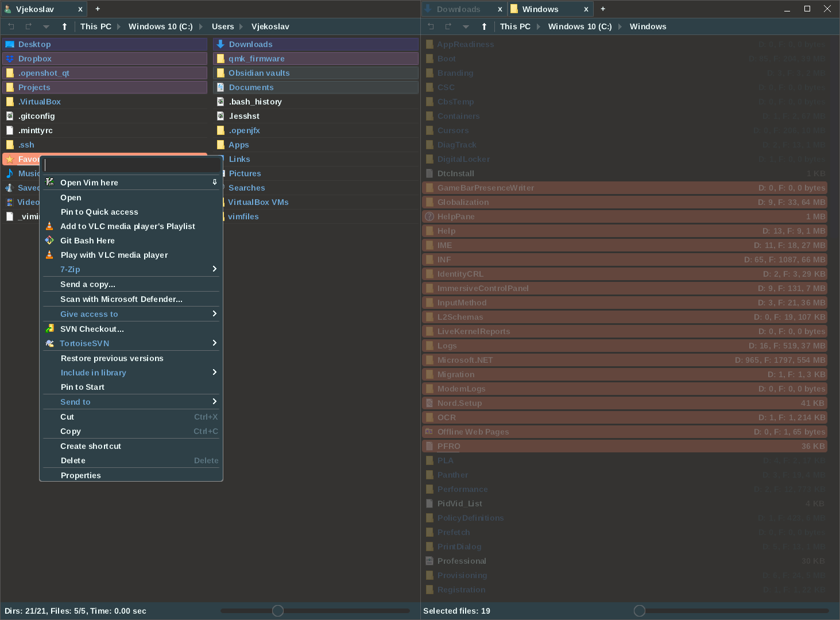The image size is (840, 620).
Task: Select Pin to Quick access menu entry
Action: (x=99, y=212)
